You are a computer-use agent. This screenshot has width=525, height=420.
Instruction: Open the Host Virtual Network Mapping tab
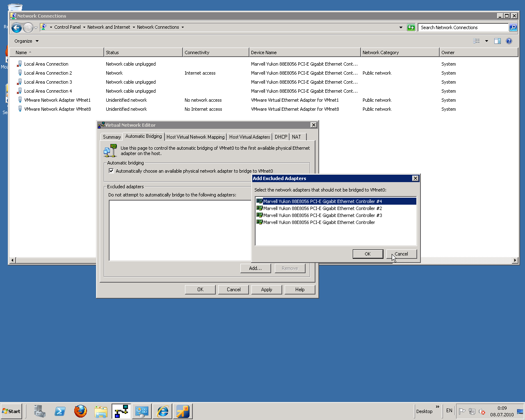click(x=196, y=137)
